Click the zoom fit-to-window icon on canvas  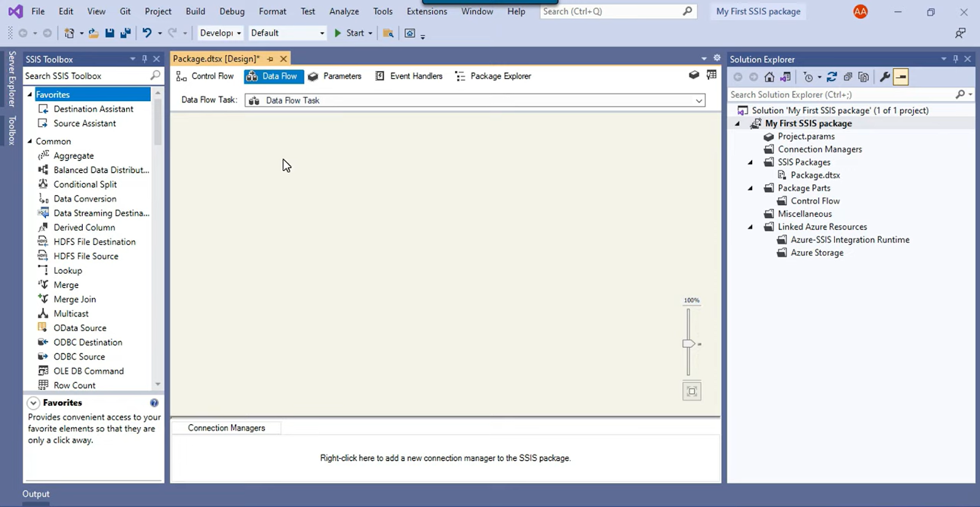(x=692, y=391)
